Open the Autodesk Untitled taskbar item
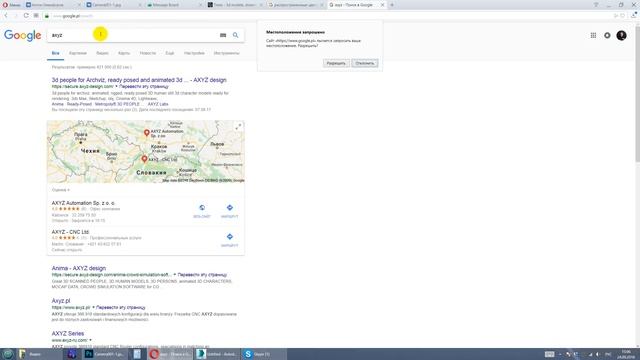 pyautogui.click(x=216, y=354)
